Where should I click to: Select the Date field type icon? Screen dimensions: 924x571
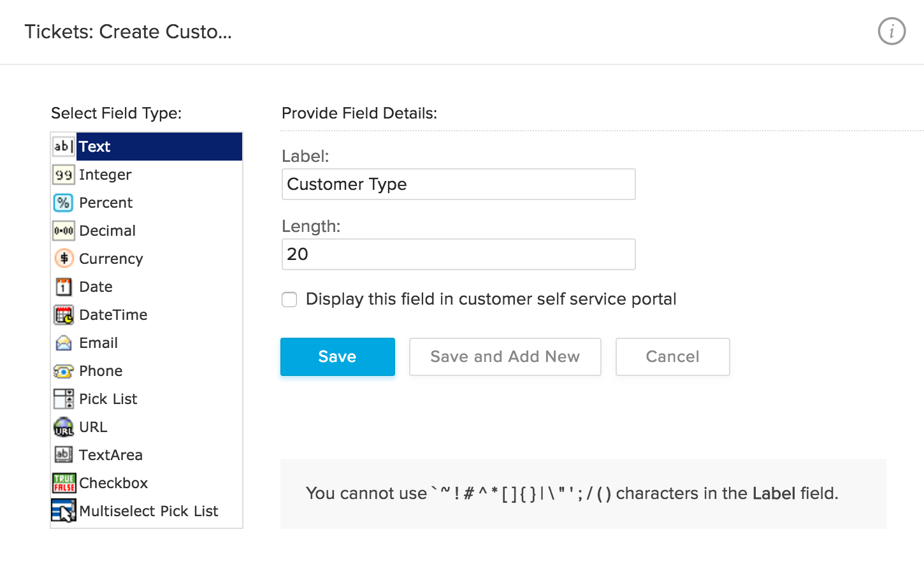coord(63,287)
